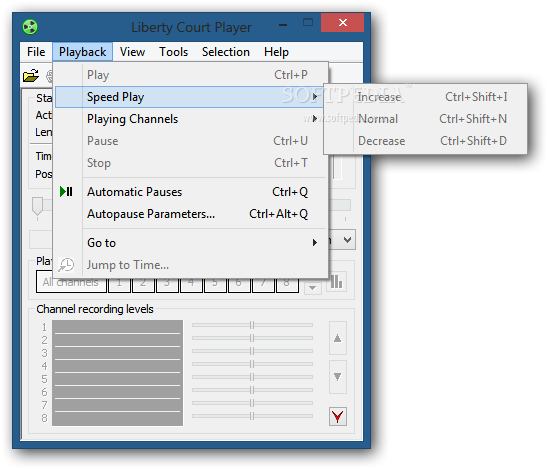Viewport: 548px width, 469px height.
Task: Click the red Y filter button
Action: 338,416
